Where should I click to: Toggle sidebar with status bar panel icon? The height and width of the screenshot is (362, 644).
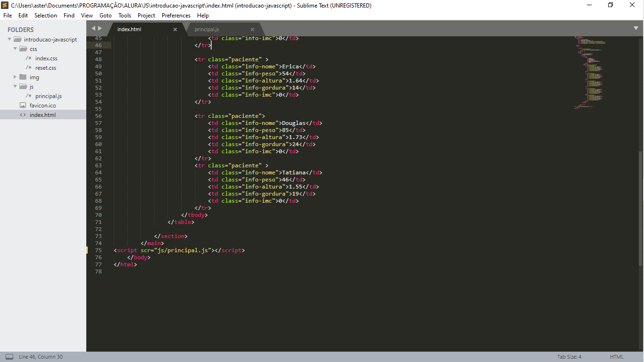tap(9, 357)
